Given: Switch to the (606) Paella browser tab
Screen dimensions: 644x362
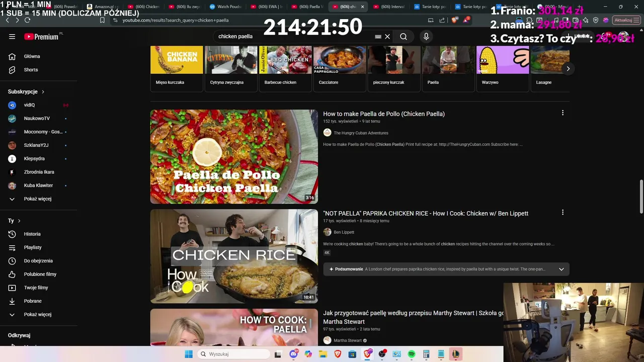Looking at the screenshot, I should coord(307,7).
